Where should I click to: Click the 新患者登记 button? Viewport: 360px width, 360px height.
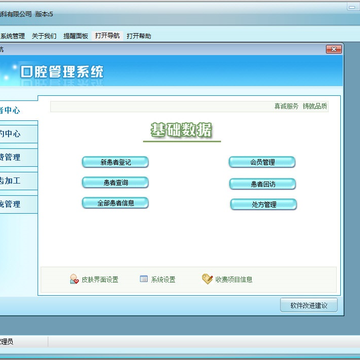tap(115, 162)
